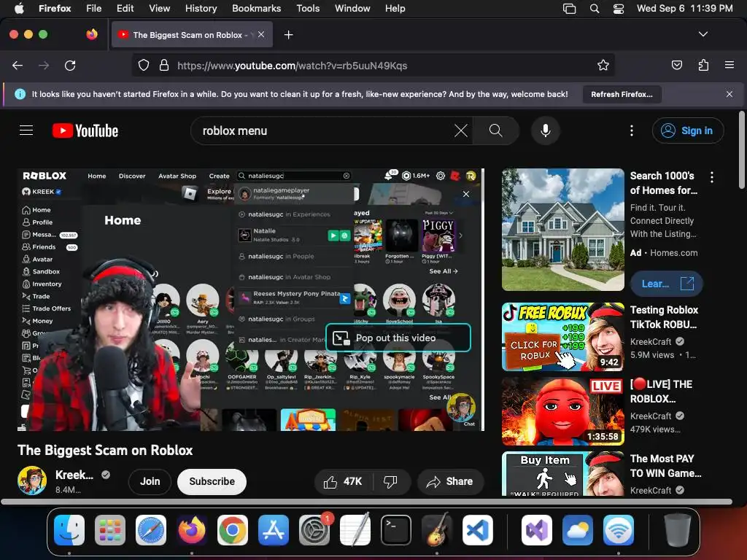Open KreekCraft channel under Testing Roblox video
747x560 pixels.
click(x=651, y=341)
